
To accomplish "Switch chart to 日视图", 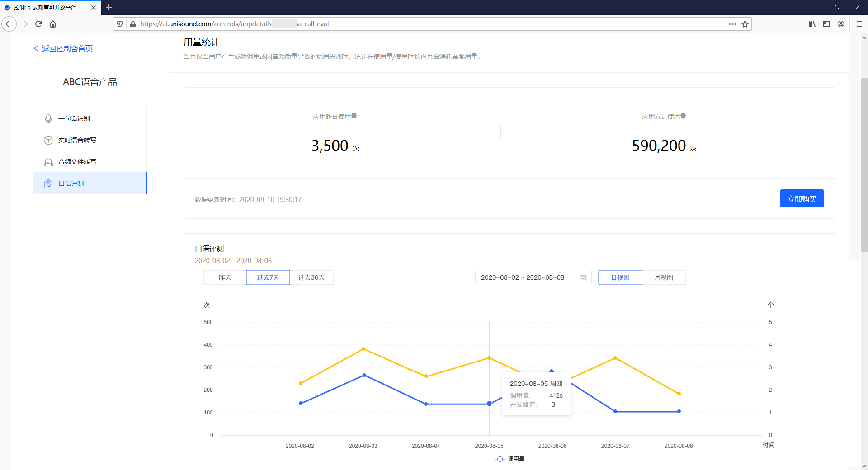I will tap(620, 277).
